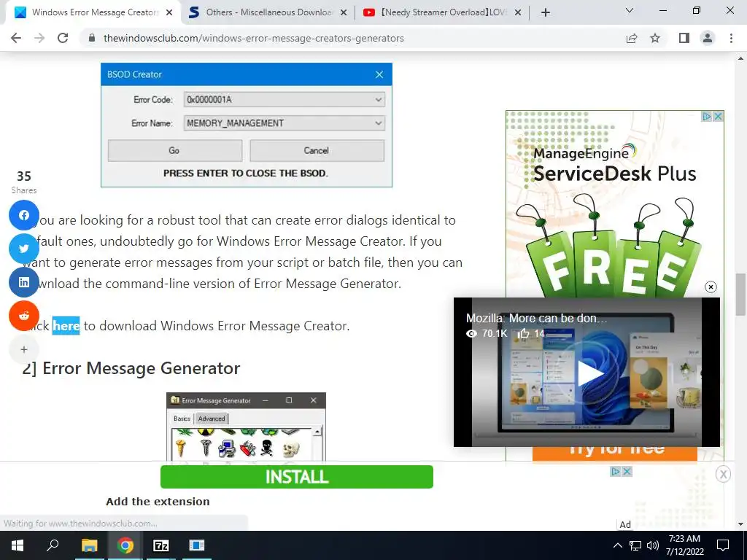Click 'Add the extension' ad text
This screenshot has height=560, width=747.
[158, 502]
